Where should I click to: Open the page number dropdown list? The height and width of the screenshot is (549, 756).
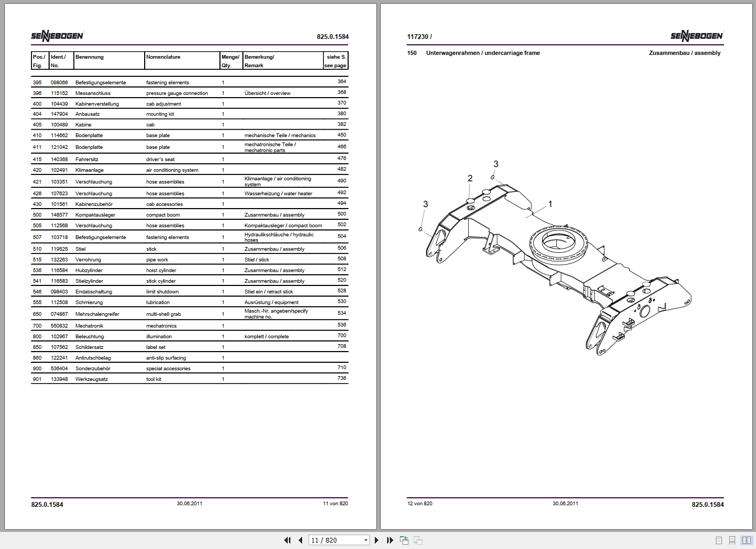366,540
